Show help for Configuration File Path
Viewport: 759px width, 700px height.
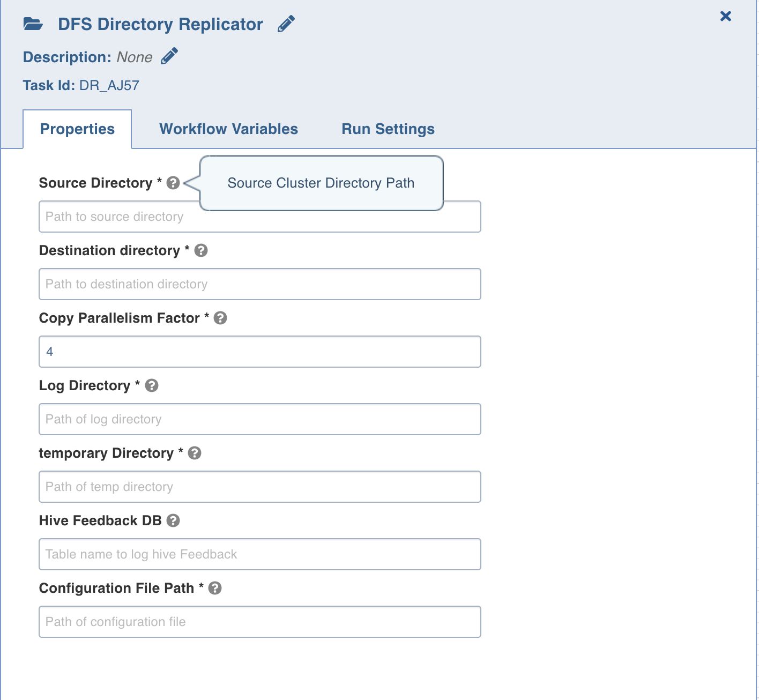coord(215,589)
